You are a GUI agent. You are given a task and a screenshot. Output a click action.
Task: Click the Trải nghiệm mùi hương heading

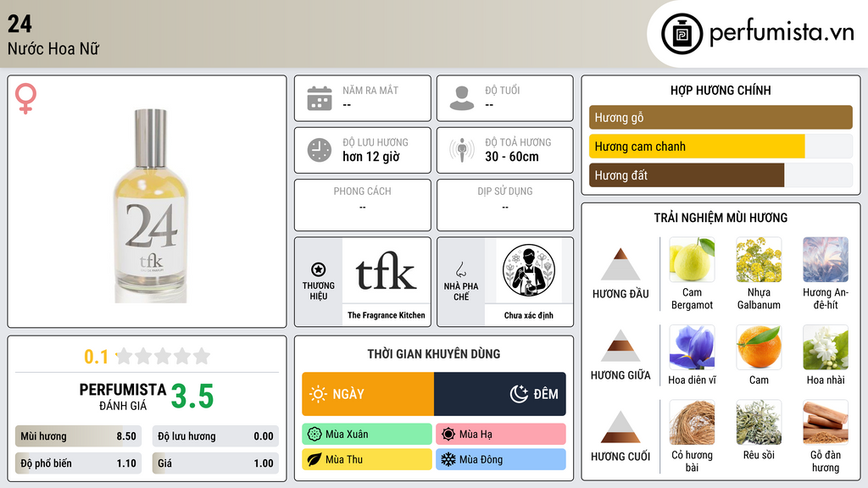pyautogui.click(x=721, y=218)
